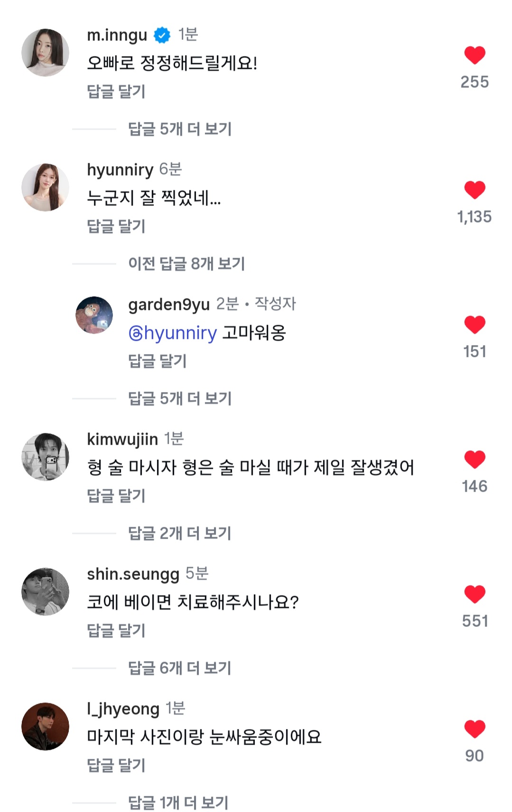Toggle like on garden9yu's reply
512x812 pixels.
(x=475, y=325)
